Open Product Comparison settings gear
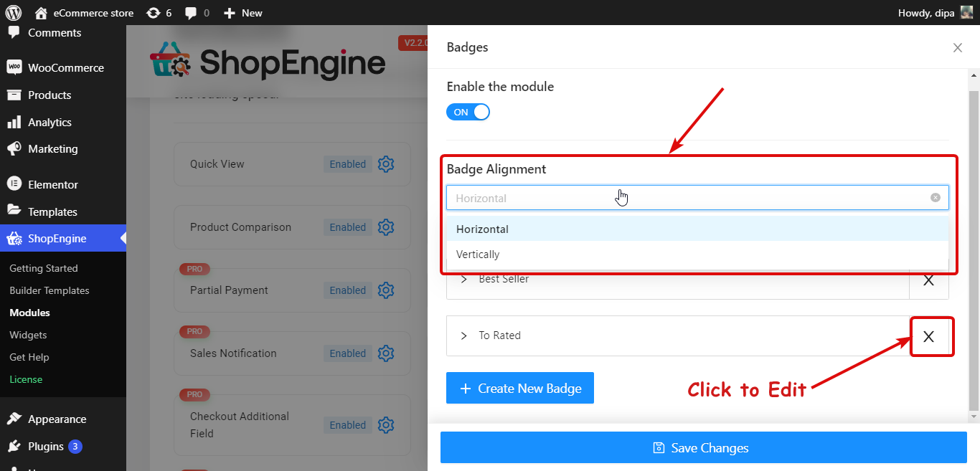This screenshot has width=980, height=471. pos(386,227)
